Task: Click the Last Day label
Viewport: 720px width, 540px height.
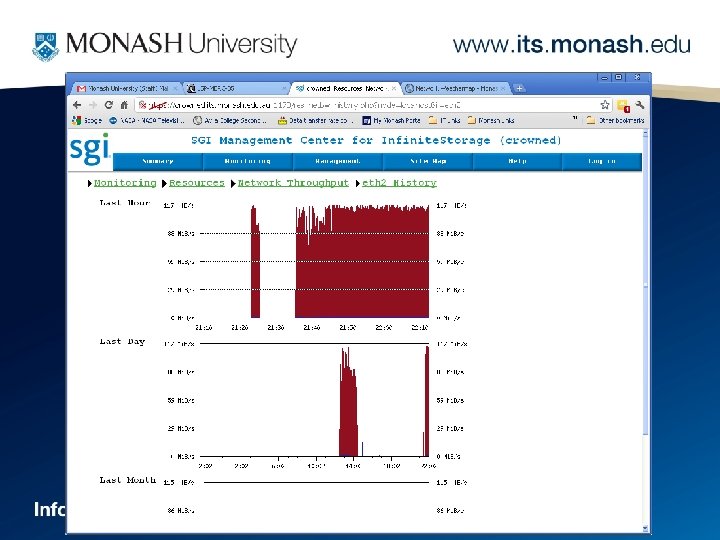Action: [122, 342]
